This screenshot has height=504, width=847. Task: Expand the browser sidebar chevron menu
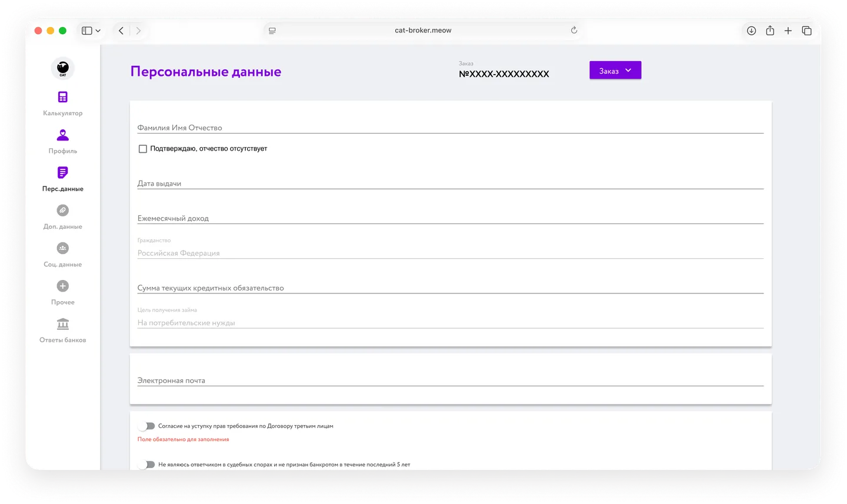[x=98, y=31]
